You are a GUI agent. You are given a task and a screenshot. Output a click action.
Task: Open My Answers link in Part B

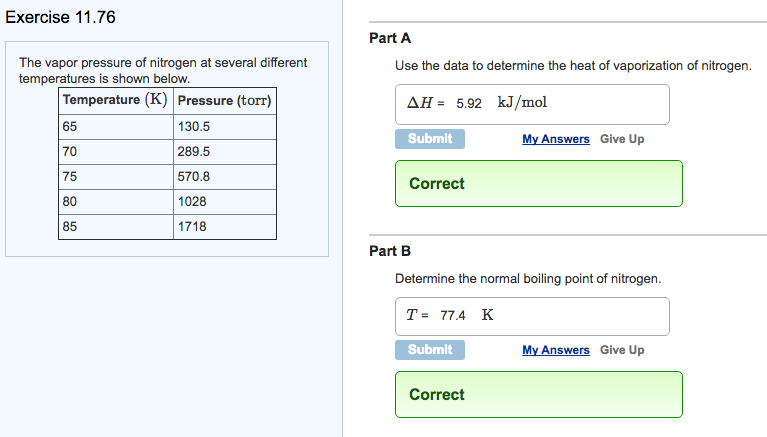[x=555, y=350]
